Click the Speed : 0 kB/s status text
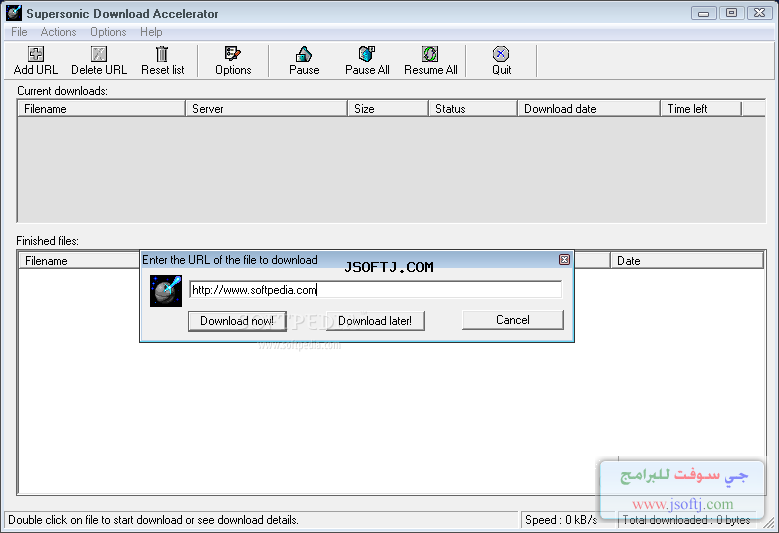Image resolution: width=779 pixels, height=533 pixels. pyautogui.click(x=561, y=520)
